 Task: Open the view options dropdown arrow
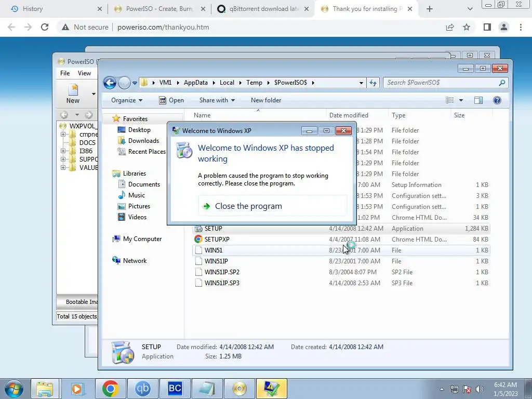click(x=461, y=100)
